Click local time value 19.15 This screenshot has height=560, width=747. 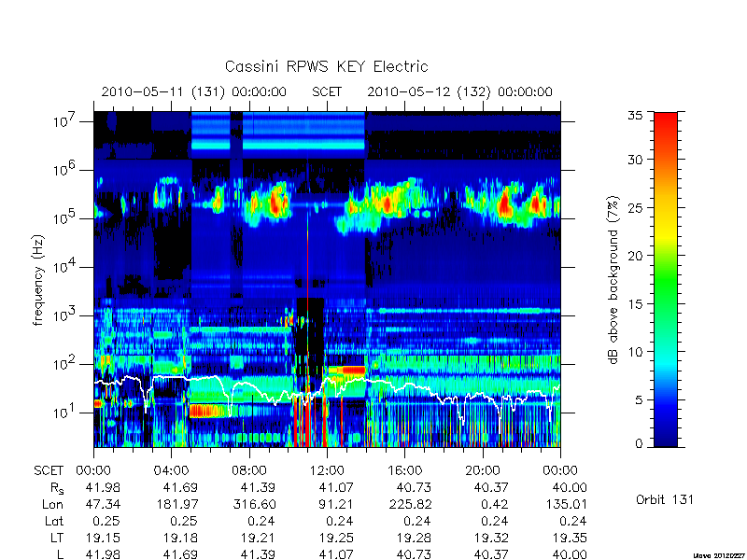[x=103, y=538]
